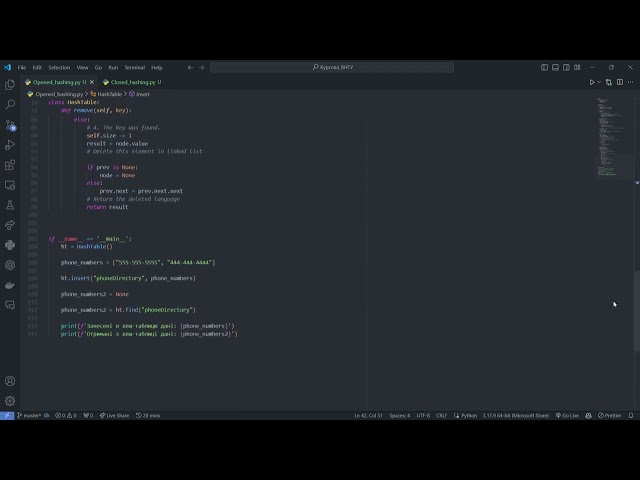Click the 'return result' code line
The height and width of the screenshot is (480, 640).
(107, 207)
